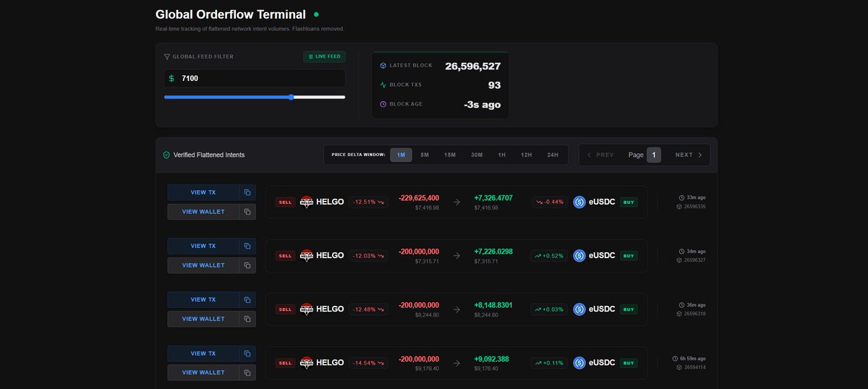
Task: Click HELGO token logo in 36m ago row
Action: click(307, 309)
